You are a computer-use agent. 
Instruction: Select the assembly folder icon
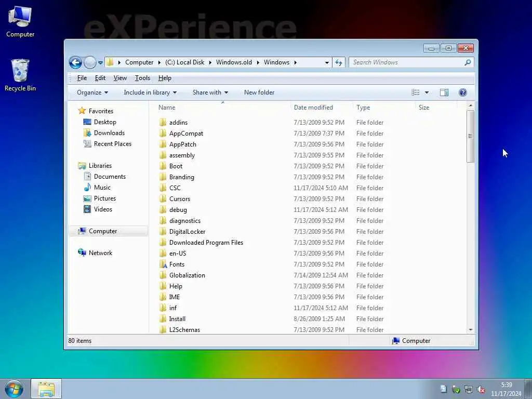163,155
